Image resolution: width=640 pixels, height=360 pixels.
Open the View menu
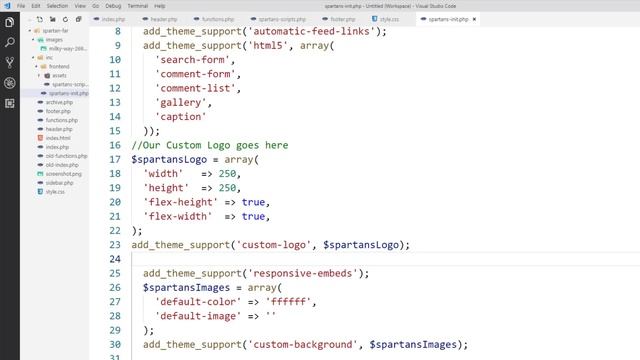(x=80, y=6)
